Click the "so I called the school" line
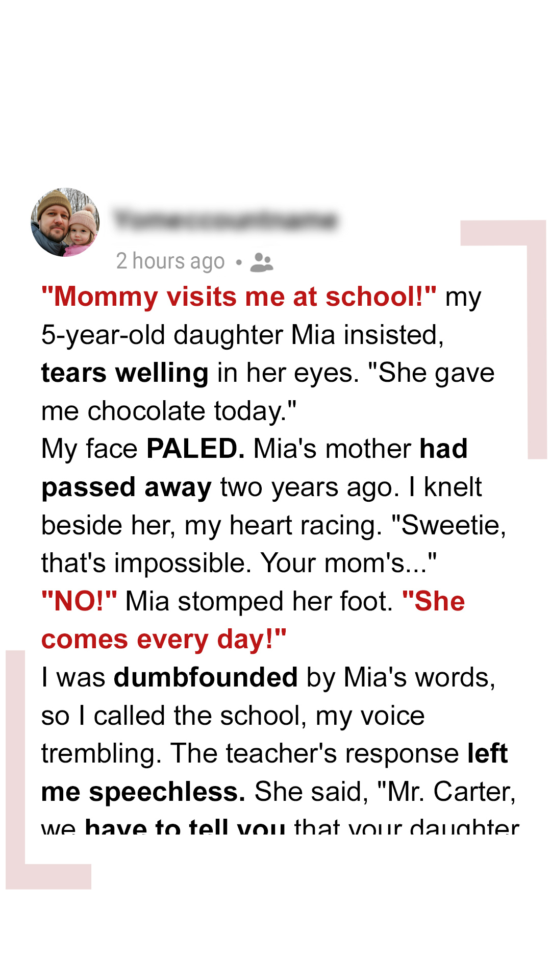This screenshot has width=551, height=980. point(233,716)
